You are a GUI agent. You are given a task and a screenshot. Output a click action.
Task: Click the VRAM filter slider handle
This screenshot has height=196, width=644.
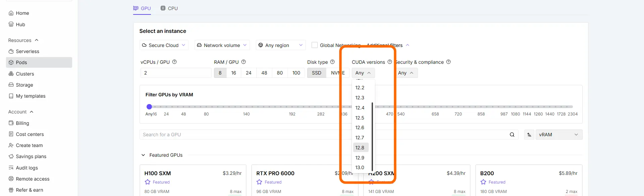click(149, 107)
